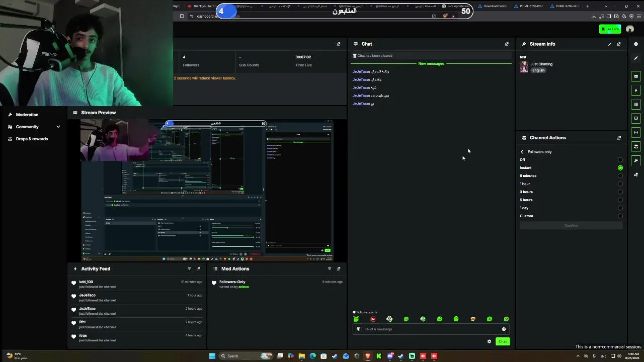This screenshot has width=644, height=362.
Task: Pop out the Chat panel
Action: [507, 44]
